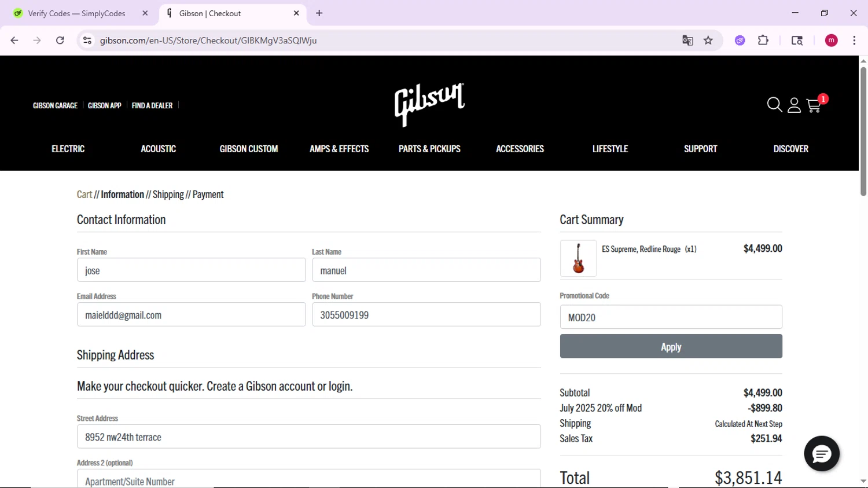Open the Parts & Pickups menu
Viewport: 868px width, 488px height.
(429, 149)
